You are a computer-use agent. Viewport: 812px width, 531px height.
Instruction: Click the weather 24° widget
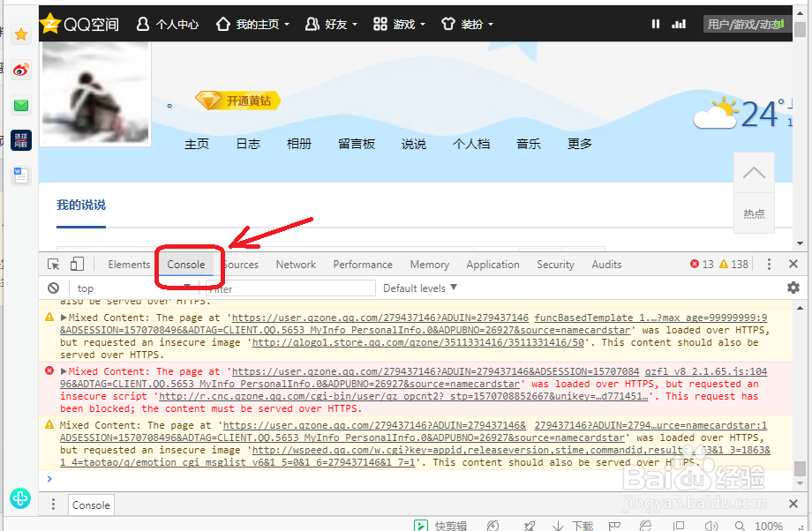tap(742, 113)
